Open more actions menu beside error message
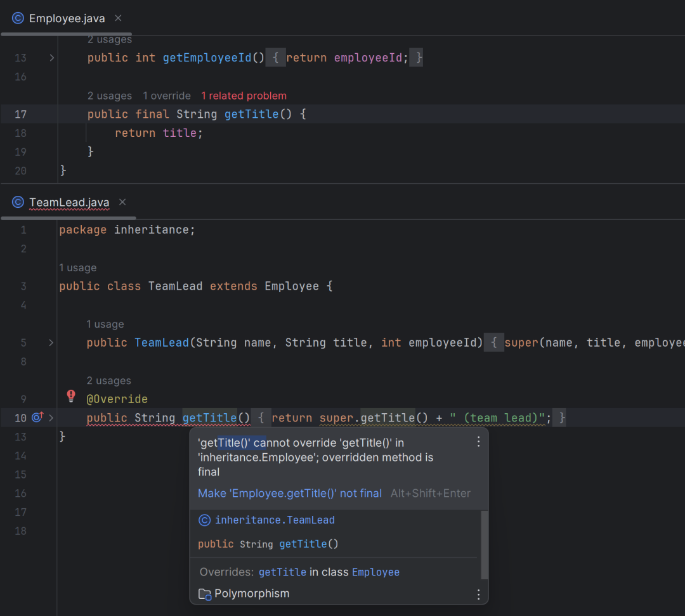 click(x=478, y=442)
